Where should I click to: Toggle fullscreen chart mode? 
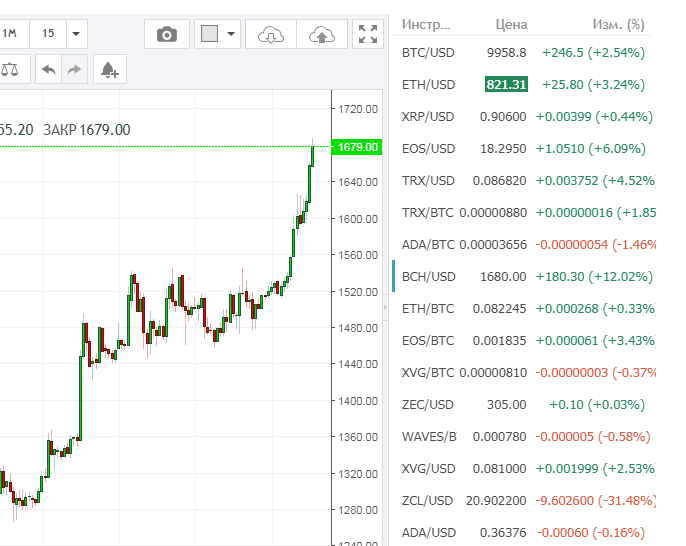point(368,34)
